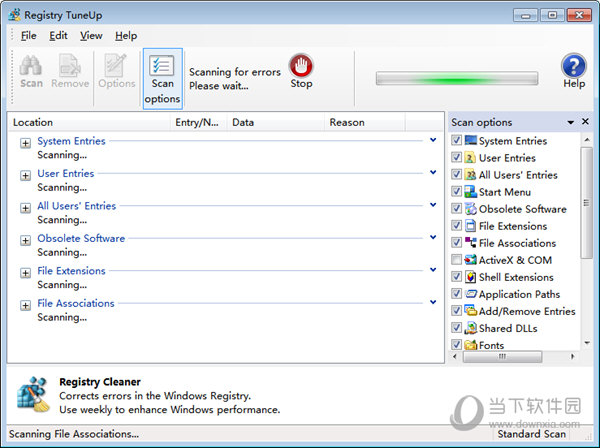Open the Options toolbar icon
Screen dimensions: 600x448
click(116, 65)
